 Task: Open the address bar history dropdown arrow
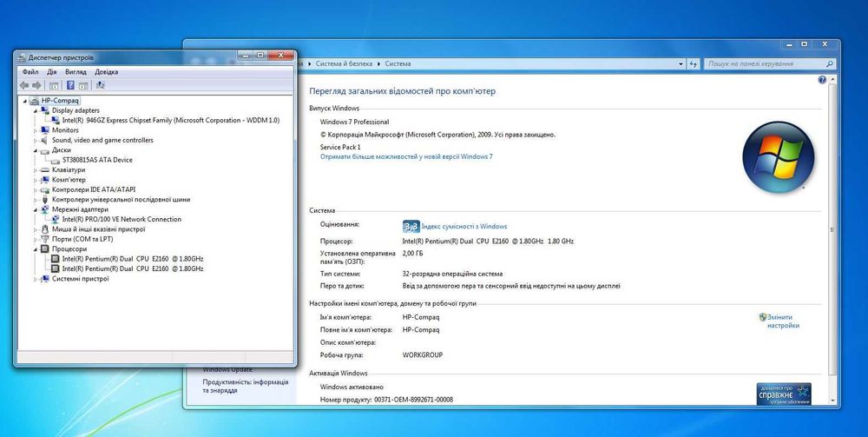681,64
